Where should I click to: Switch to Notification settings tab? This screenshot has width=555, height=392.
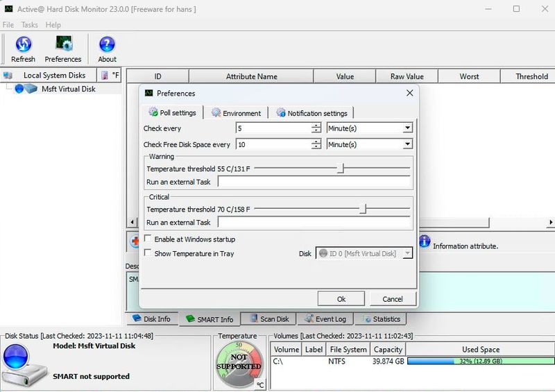click(x=311, y=113)
